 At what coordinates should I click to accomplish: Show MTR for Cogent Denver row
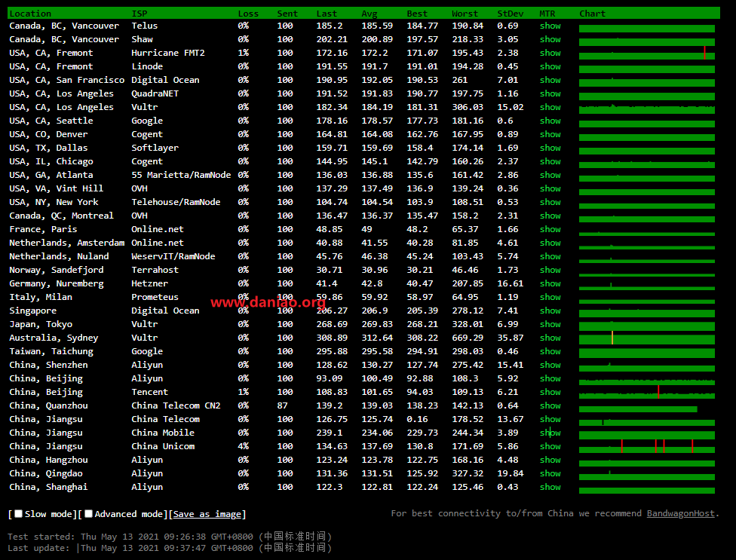[550, 135]
